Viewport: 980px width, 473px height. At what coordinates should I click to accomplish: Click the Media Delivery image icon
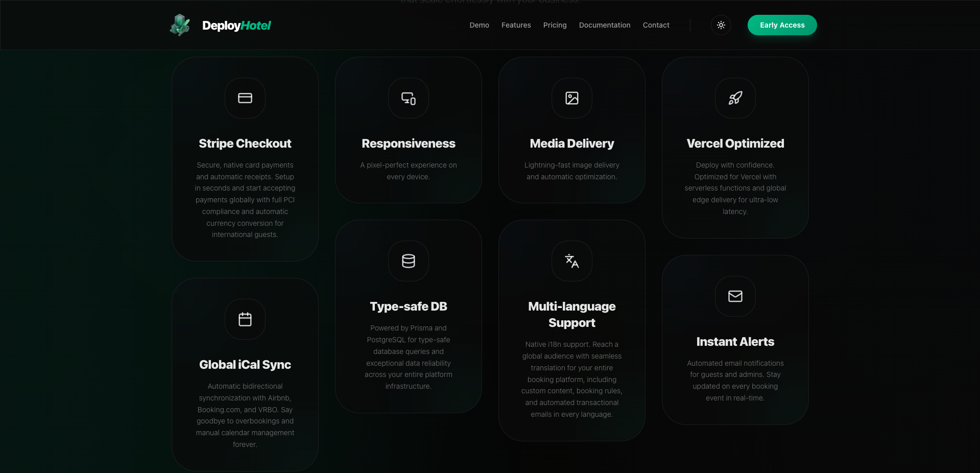coord(571,98)
